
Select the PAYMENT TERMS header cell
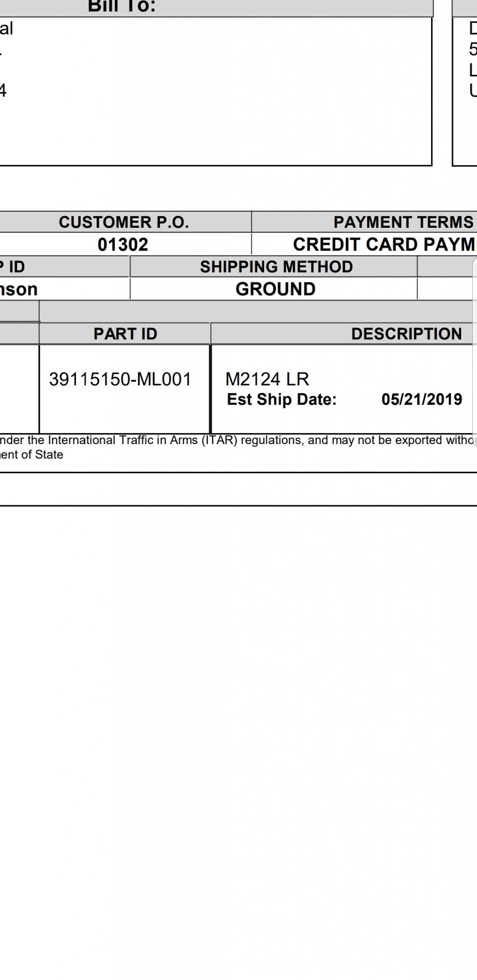click(x=365, y=222)
